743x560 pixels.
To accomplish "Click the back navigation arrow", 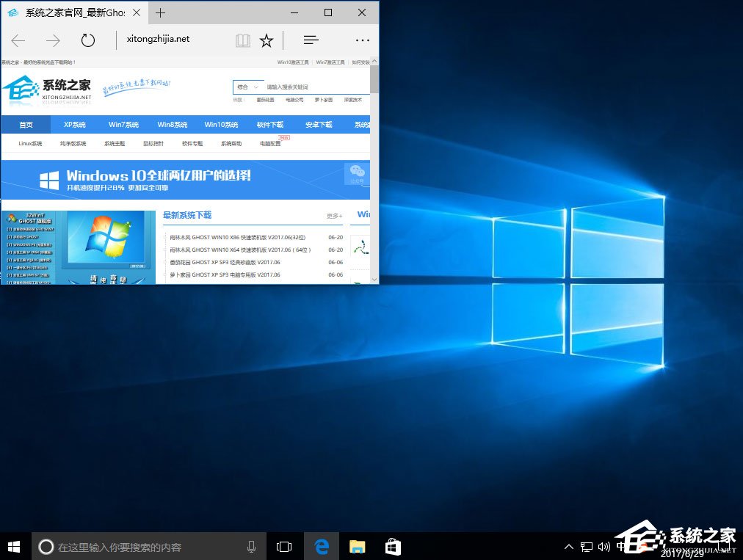I will (x=18, y=40).
